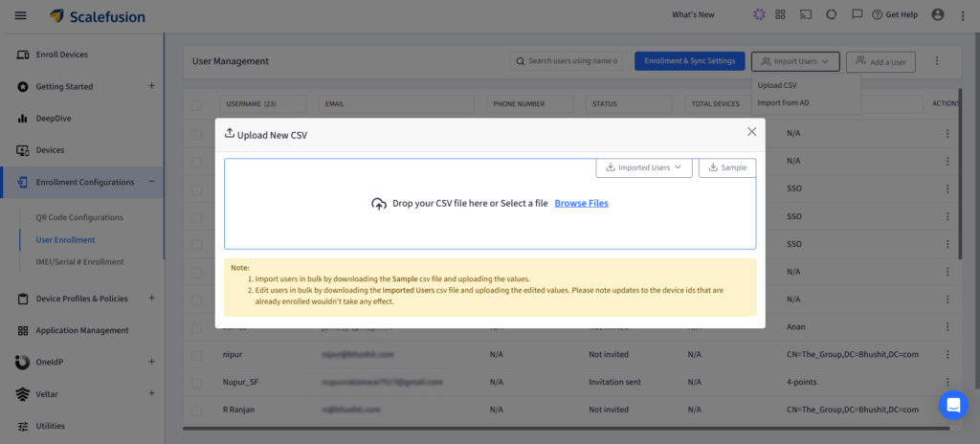Click the cast screen icon
The width and height of the screenshot is (980, 444).
[806, 14]
